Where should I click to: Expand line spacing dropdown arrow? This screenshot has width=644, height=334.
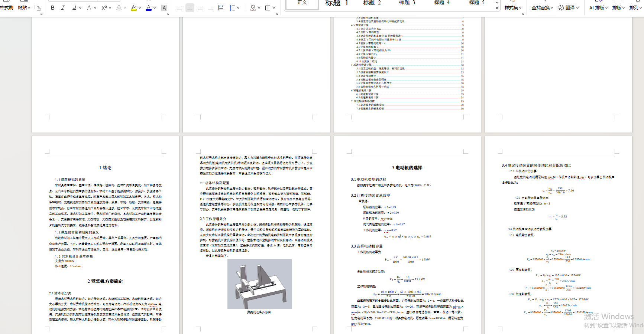click(238, 8)
